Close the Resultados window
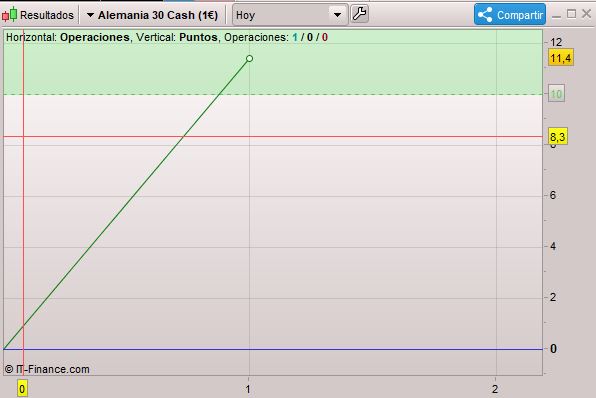This screenshot has height=398, width=596. pyautogui.click(x=586, y=14)
